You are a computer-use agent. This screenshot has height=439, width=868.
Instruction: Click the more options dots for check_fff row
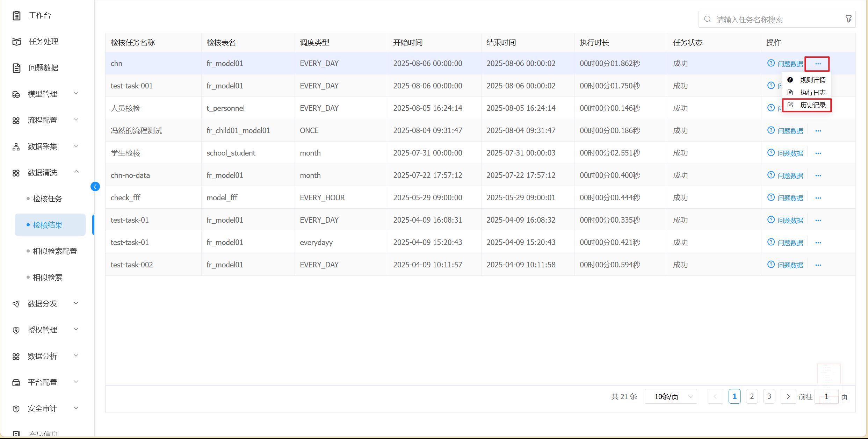click(x=818, y=198)
